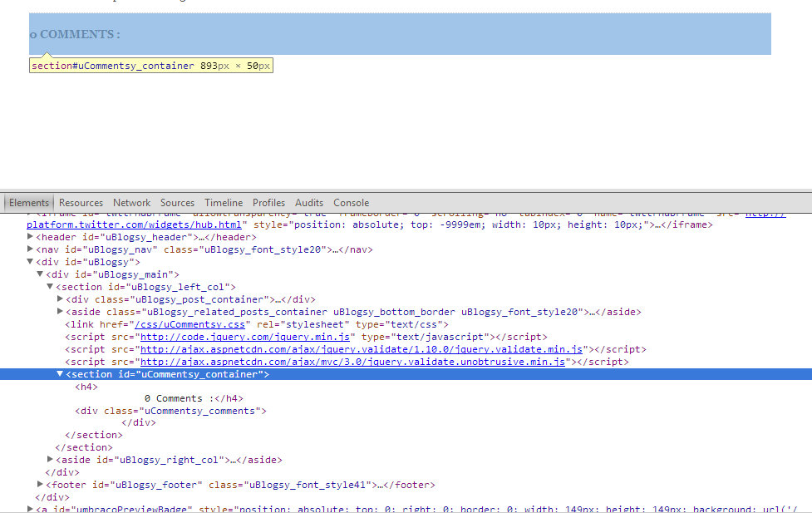812x513 pixels.
Task: Collapse the uCommentsy_container section node
Action: (x=60, y=373)
